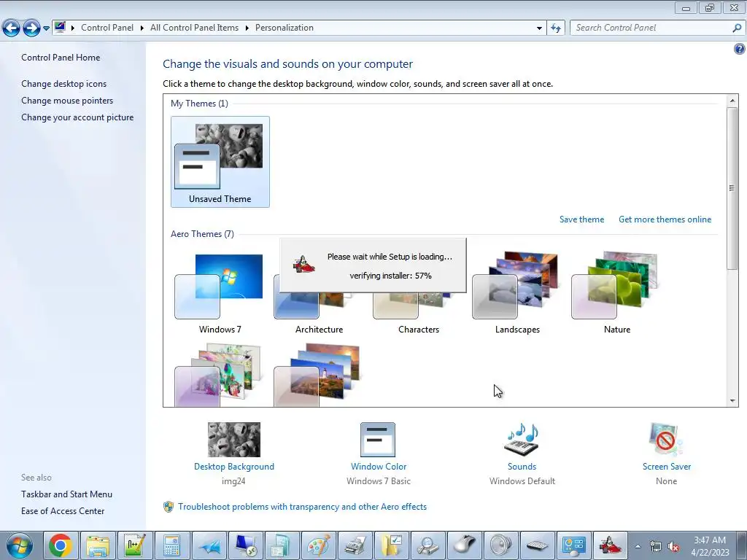Image resolution: width=747 pixels, height=560 pixels.
Task: Open Ease of Access Center link
Action: (63, 511)
